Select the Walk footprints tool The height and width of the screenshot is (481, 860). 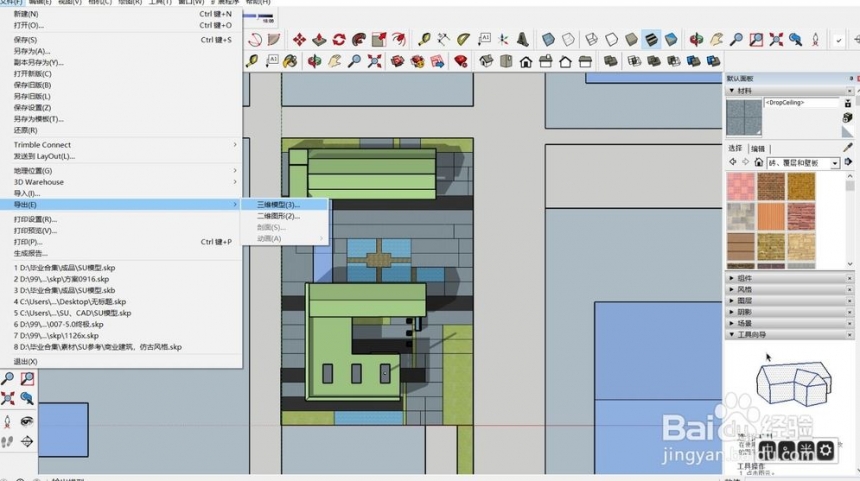7,442
